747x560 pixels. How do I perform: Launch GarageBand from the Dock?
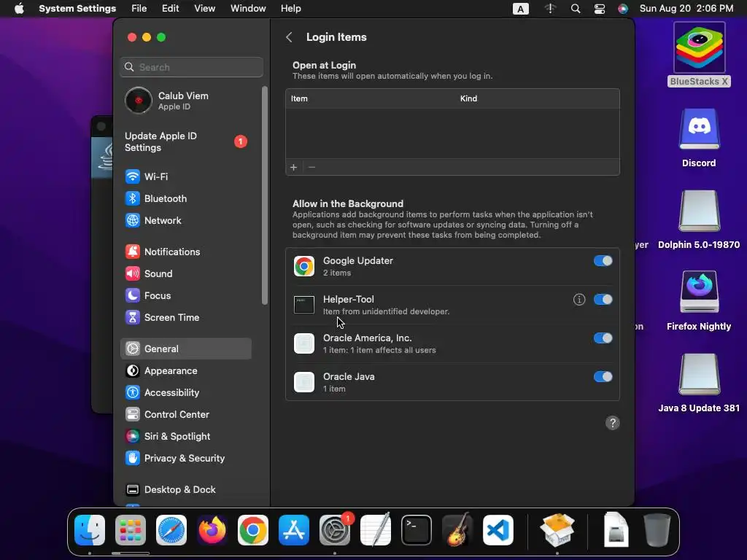pos(457,530)
